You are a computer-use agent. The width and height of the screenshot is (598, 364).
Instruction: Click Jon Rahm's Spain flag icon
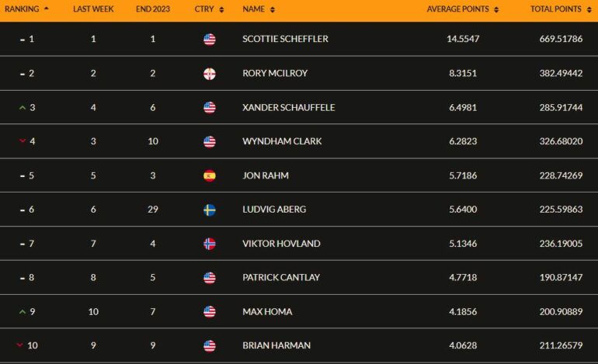coord(210,175)
